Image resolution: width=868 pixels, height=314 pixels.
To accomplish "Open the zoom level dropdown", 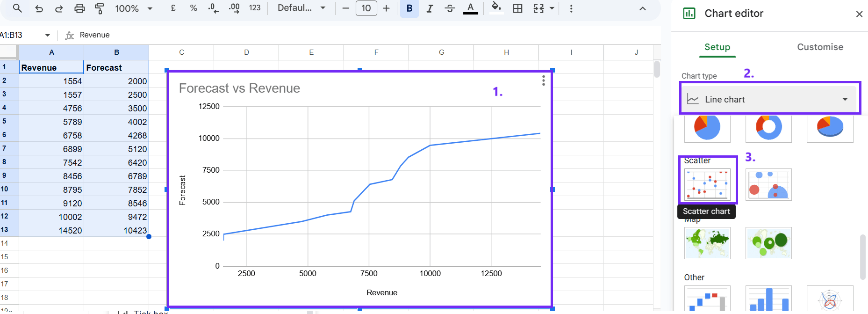I will [134, 8].
